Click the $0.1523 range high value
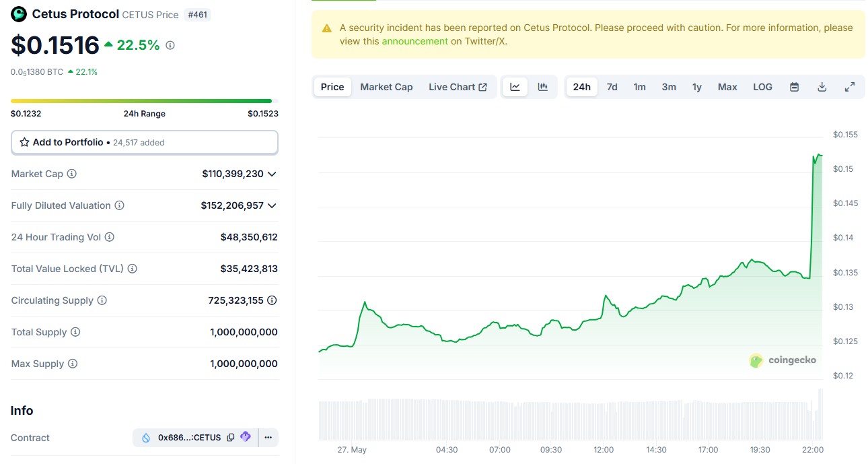The image size is (868, 464). pyautogui.click(x=263, y=114)
